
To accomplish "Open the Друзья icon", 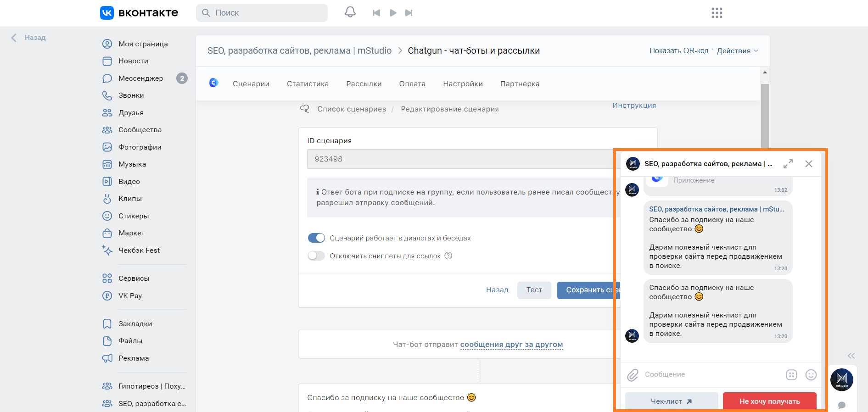I will (107, 113).
